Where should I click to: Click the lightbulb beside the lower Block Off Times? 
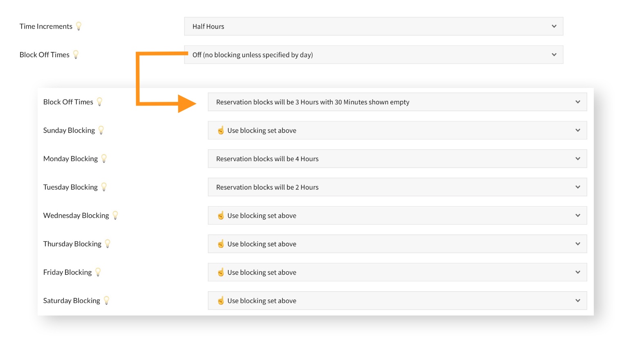[x=99, y=102]
